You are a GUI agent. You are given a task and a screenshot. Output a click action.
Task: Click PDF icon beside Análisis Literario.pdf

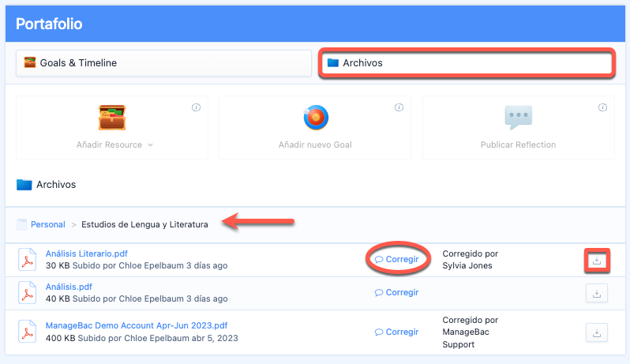coord(28,260)
